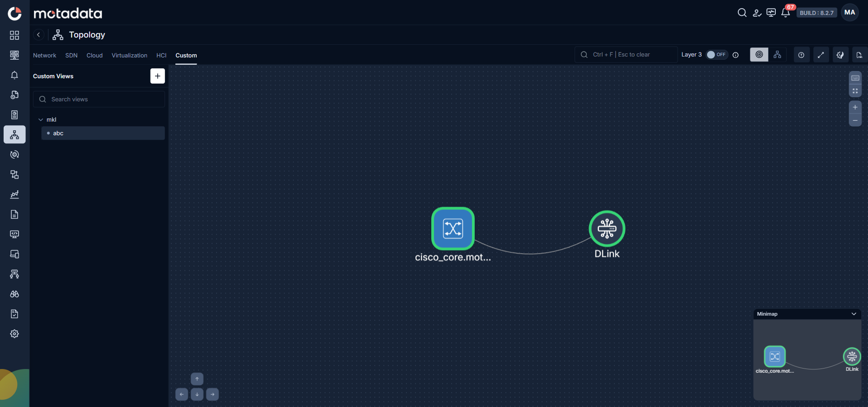The height and width of the screenshot is (407, 868).
Task: Open the binoculars icon in sidebar
Action: click(14, 294)
